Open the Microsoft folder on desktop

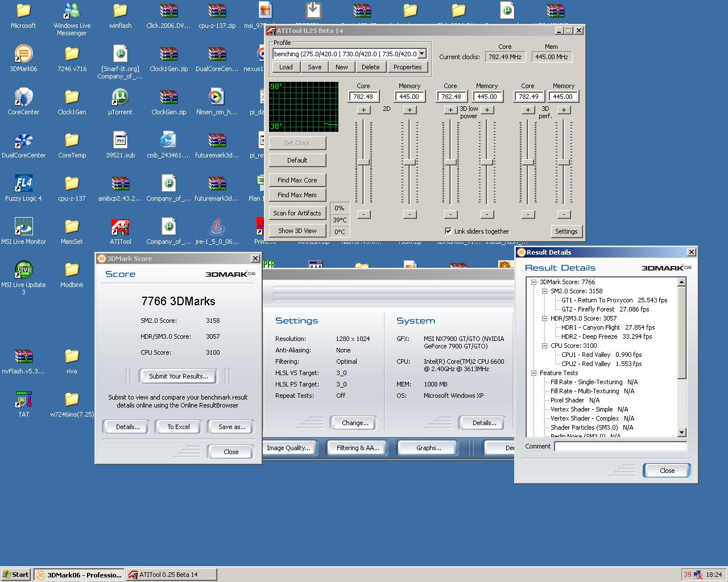pyautogui.click(x=23, y=15)
